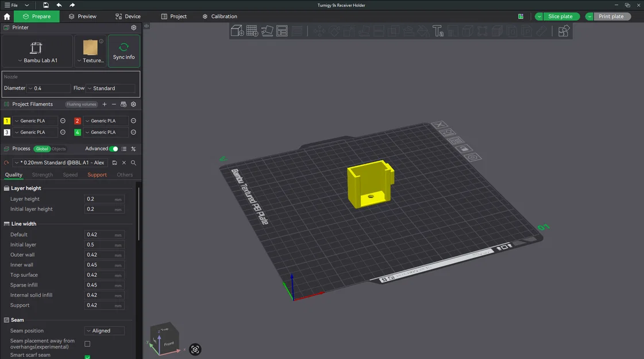Viewport: 644px width, 359px height.
Task: Switch to the Preview tab
Action: [x=82, y=17]
